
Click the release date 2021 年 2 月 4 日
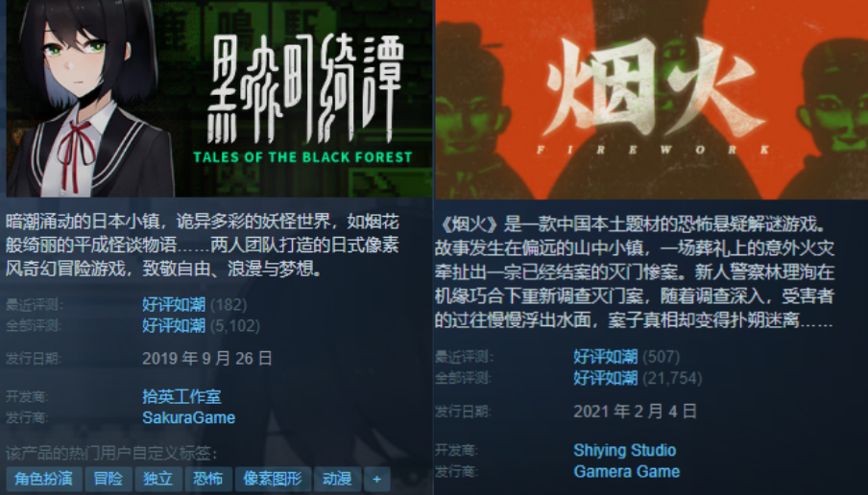[x=635, y=412]
